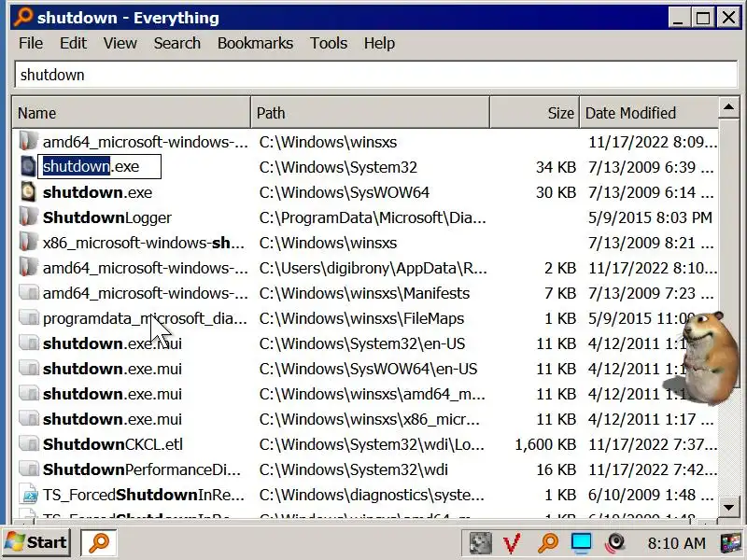This screenshot has width=747, height=560.
Task: Sort results by the Name column header
Action: click(132, 113)
